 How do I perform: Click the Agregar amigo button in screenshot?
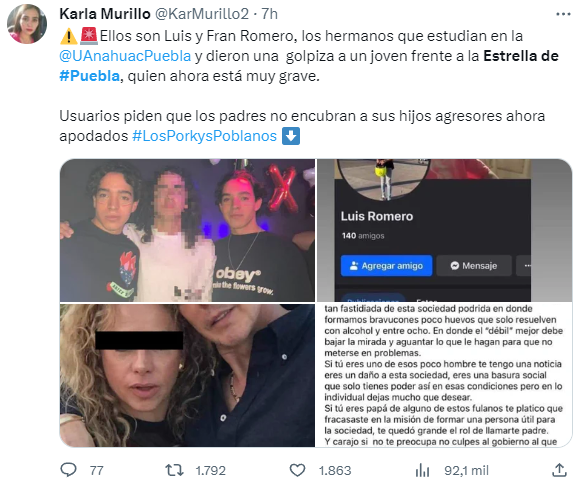tap(386, 266)
